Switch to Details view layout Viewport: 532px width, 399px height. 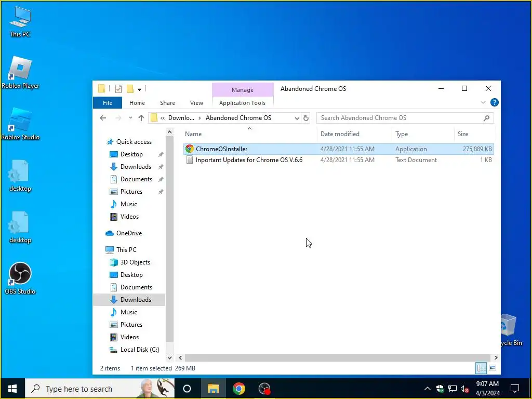point(481,368)
